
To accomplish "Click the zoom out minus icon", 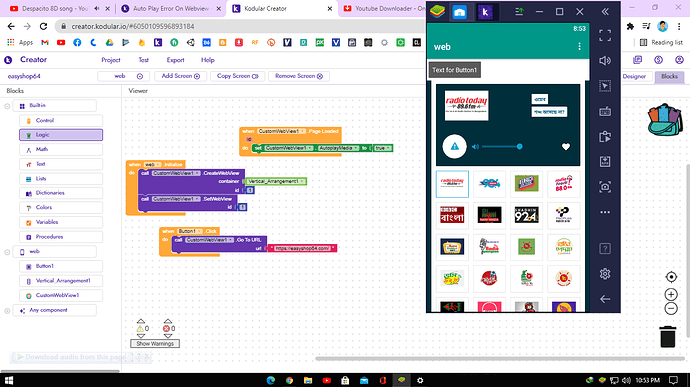I will point(671,309).
